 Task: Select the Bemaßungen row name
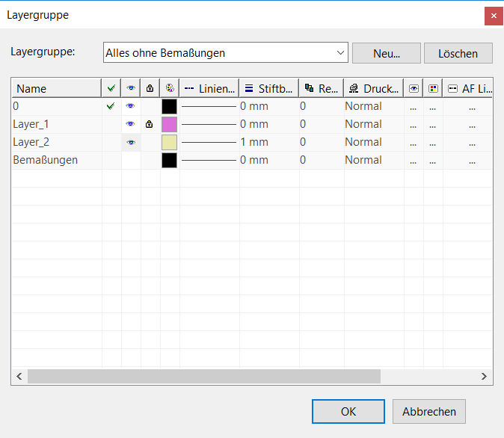click(x=46, y=160)
